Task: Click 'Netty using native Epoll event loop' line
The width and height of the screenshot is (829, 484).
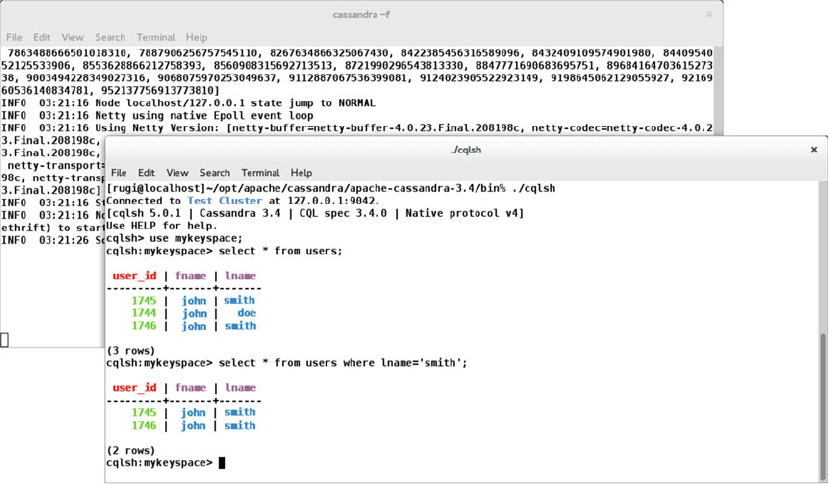Action: 157,116
